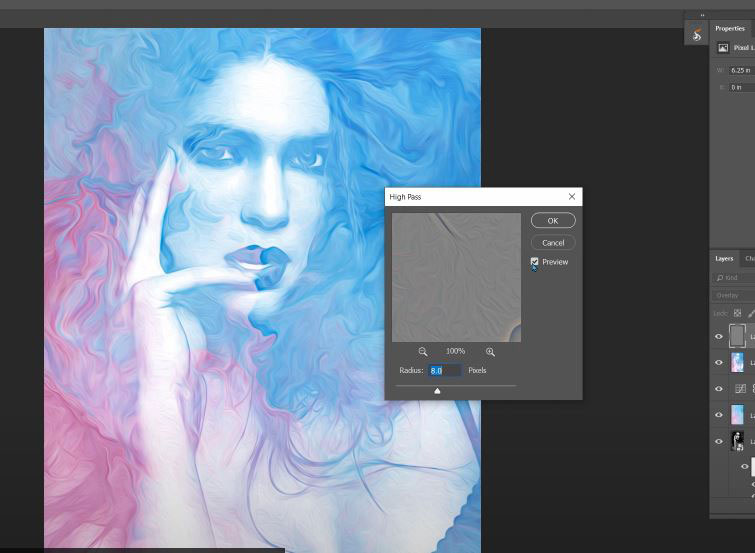
Task: Zoom in the High Pass preview
Action: 490,352
